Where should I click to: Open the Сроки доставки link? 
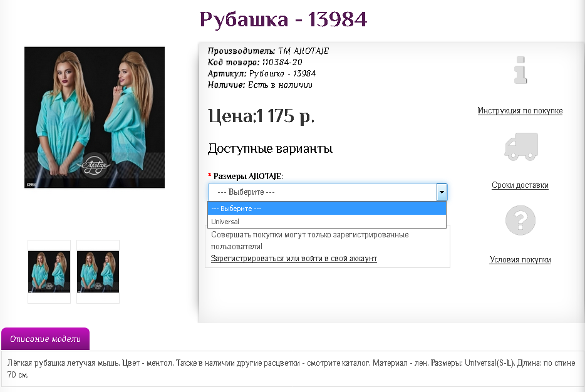pyautogui.click(x=520, y=185)
